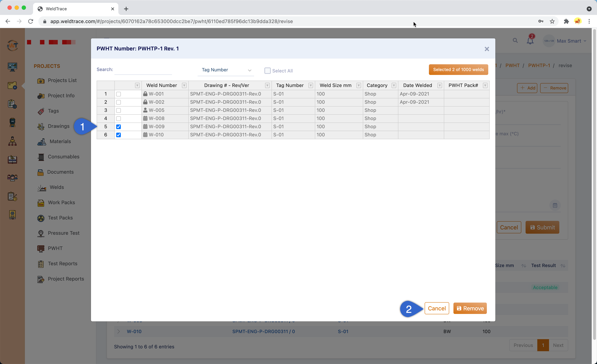
Task: Click the browser back arrow
Action: pos(8,21)
